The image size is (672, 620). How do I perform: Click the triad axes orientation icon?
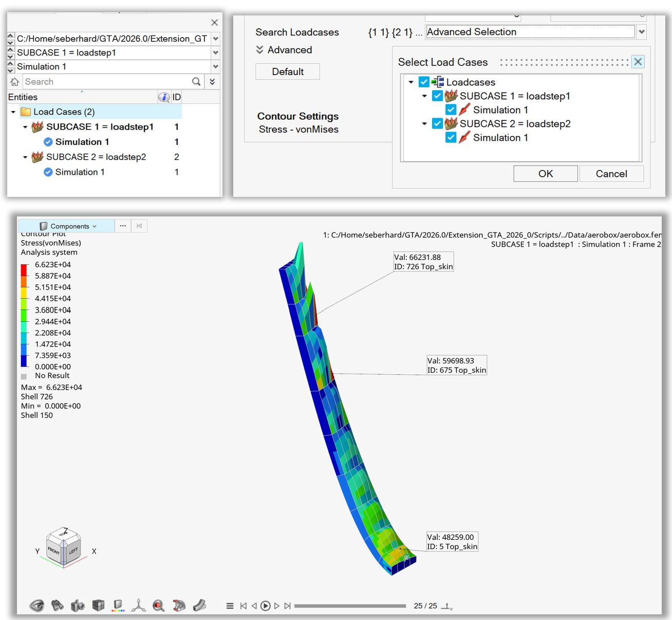point(139,605)
